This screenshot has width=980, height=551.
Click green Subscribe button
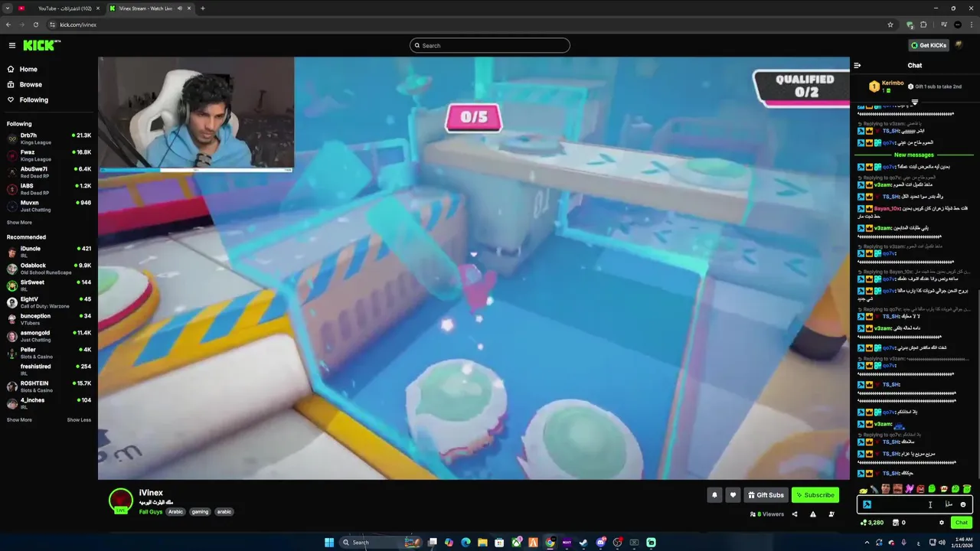click(815, 495)
